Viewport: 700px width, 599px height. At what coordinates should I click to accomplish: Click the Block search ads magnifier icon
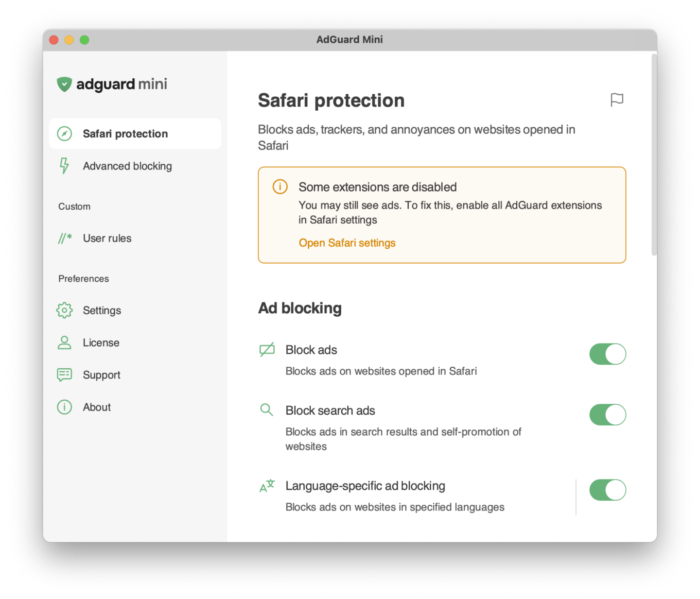point(267,410)
